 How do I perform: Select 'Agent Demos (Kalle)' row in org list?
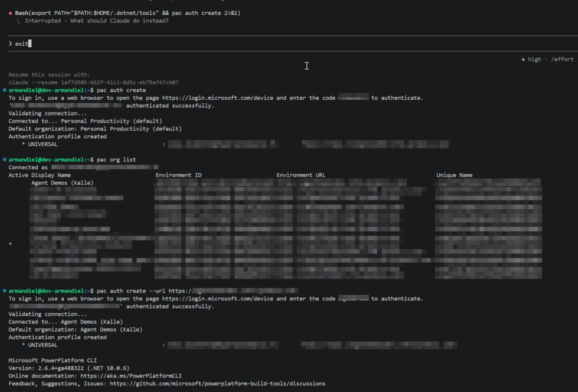(x=71, y=183)
